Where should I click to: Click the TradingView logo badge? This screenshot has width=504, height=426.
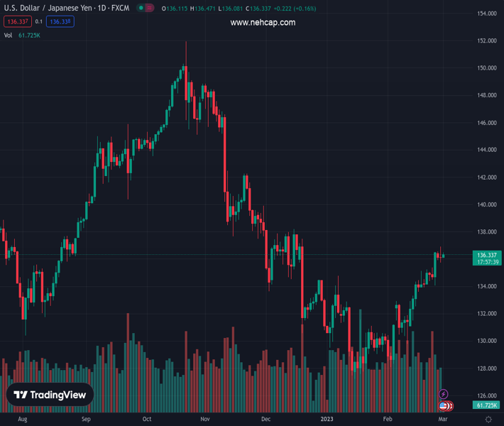50,395
